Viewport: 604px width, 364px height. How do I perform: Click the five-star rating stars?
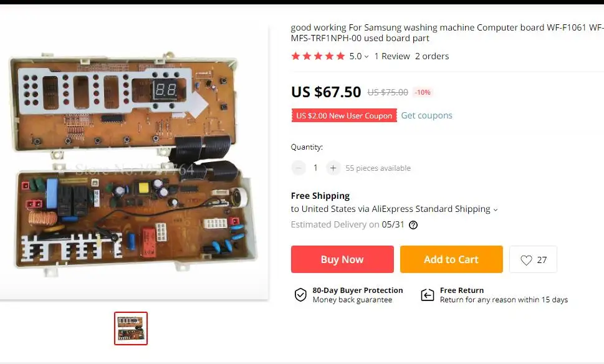click(x=318, y=56)
